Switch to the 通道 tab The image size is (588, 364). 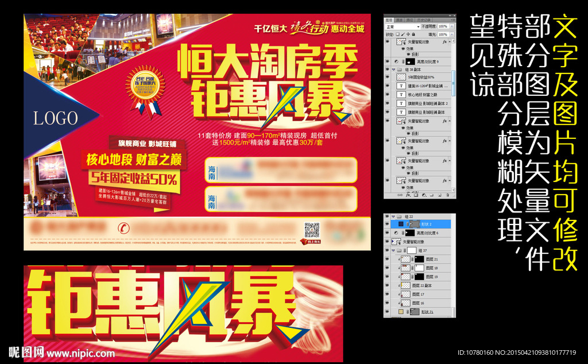coord(400,20)
